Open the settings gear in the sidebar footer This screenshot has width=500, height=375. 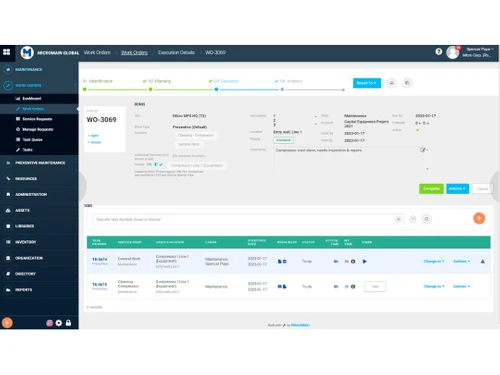[x=59, y=323]
